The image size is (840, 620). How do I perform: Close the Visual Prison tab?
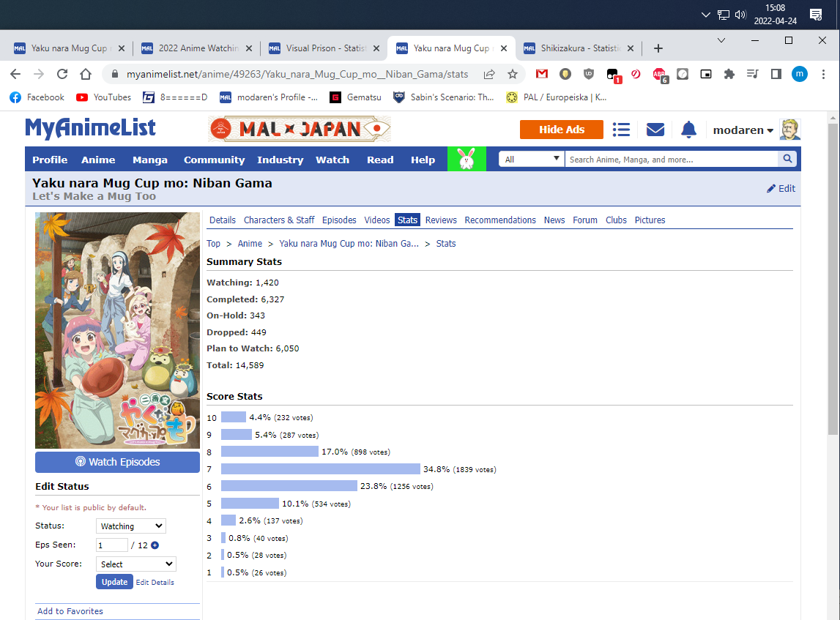(x=376, y=48)
